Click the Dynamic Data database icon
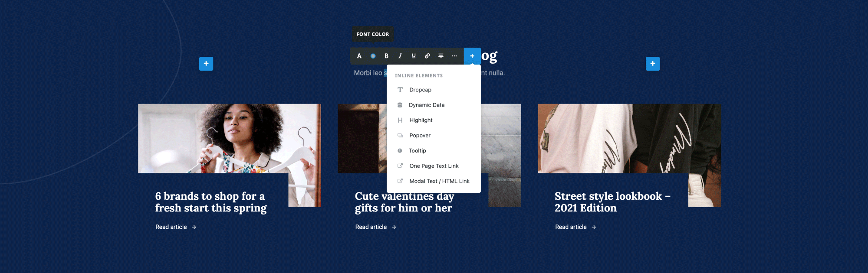 400,105
